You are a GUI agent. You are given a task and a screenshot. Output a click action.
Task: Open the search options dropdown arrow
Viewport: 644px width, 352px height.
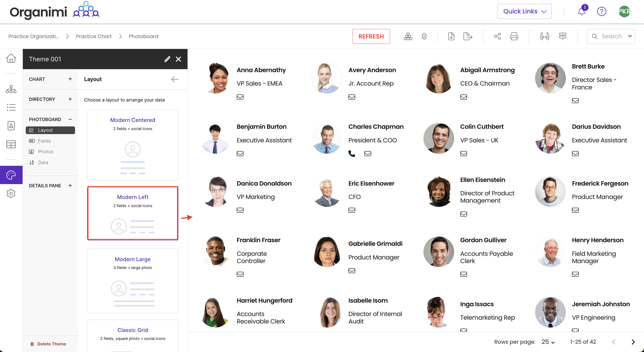pyautogui.click(x=630, y=36)
